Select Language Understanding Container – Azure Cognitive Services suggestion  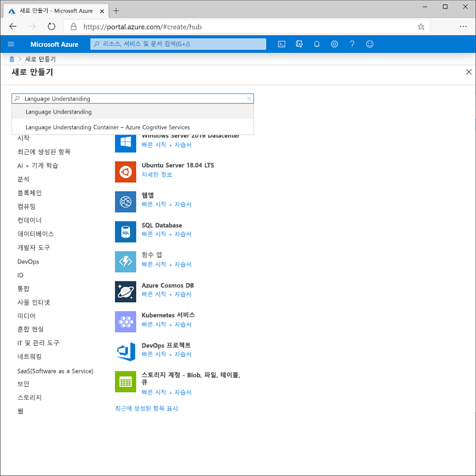coord(133,127)
